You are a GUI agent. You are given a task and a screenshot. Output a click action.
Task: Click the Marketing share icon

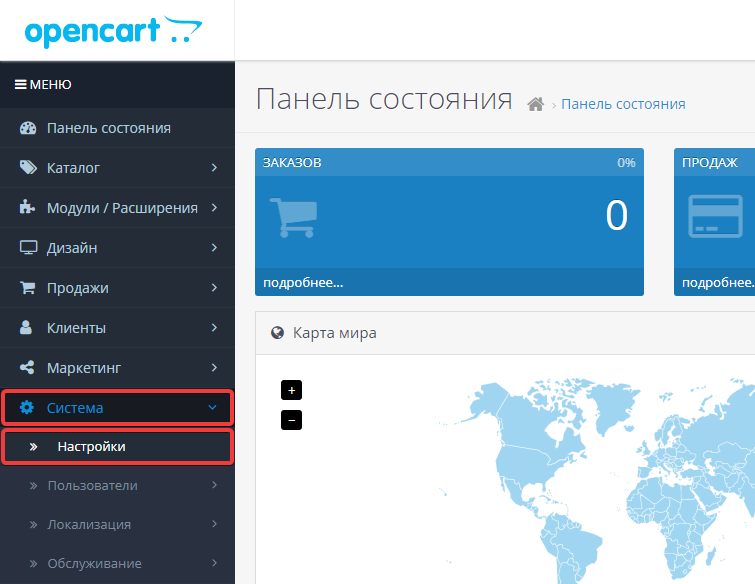[28, 368]
